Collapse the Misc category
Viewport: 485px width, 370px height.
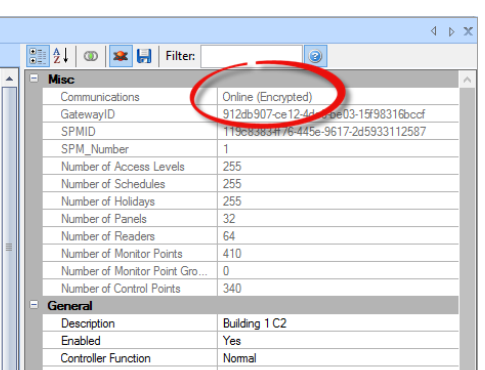(34, 78)
